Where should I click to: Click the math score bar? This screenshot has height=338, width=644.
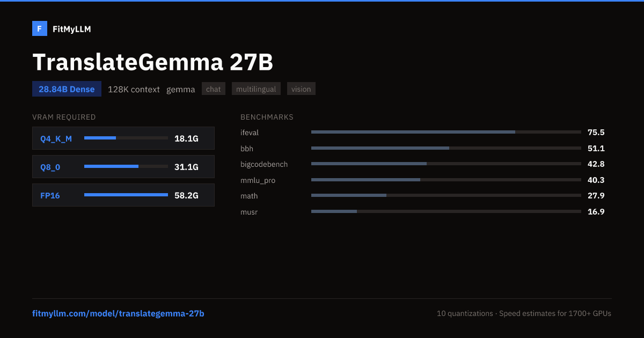pos(446,195)
